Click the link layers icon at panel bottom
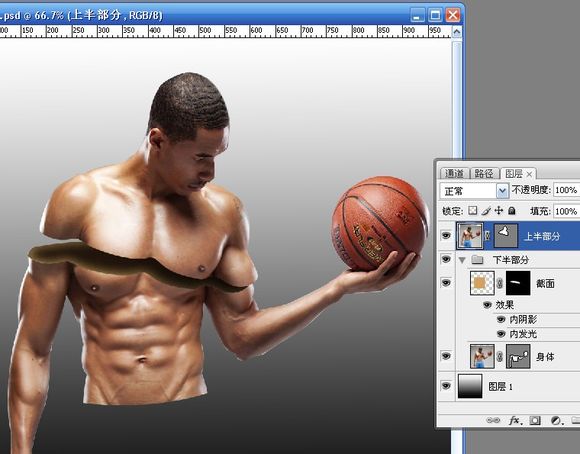 coord(493,420)
